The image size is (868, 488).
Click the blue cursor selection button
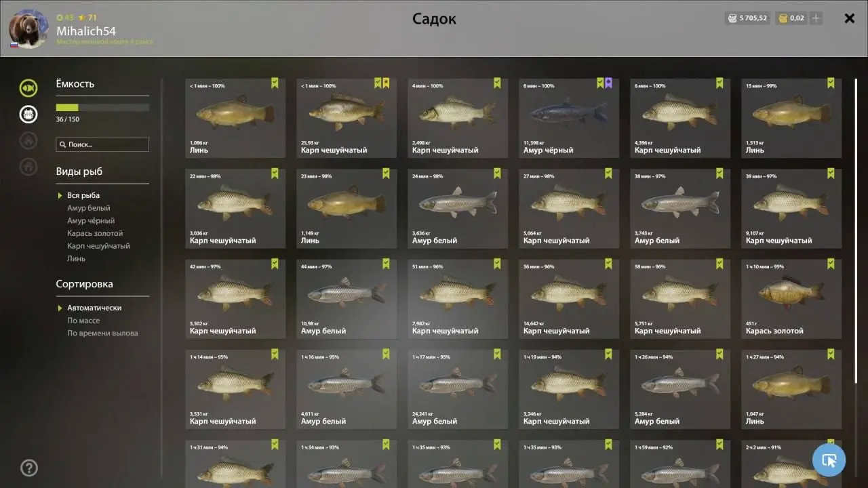tap(829, 460)
